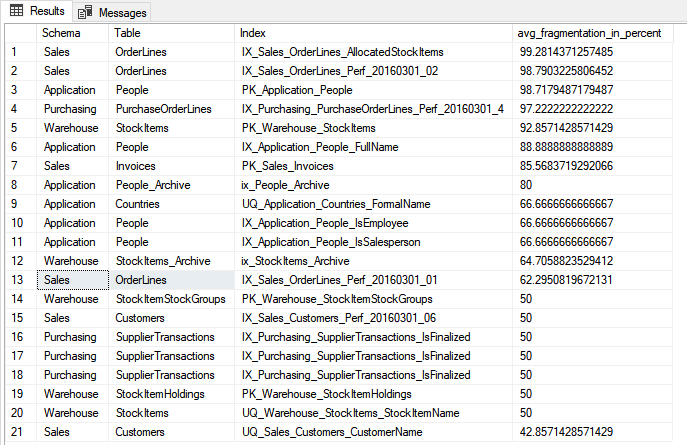Viewport: 687px width, 445px height.
Task: Click UQ_Sales_Customers_CustomerName cell
Action: (x=373, y=432)
